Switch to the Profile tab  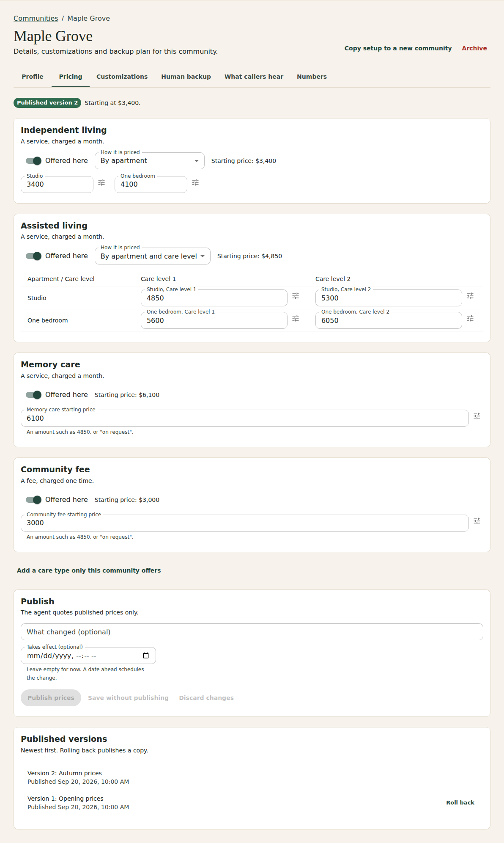[33, 77]
